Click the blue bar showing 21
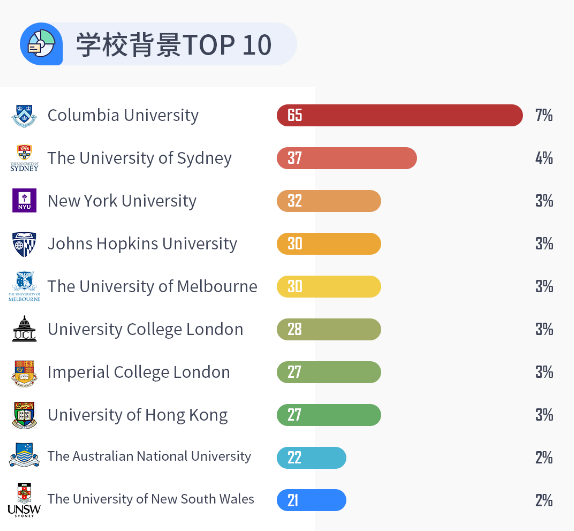This screenshot has height=531, width=574. tap(312, 500)
